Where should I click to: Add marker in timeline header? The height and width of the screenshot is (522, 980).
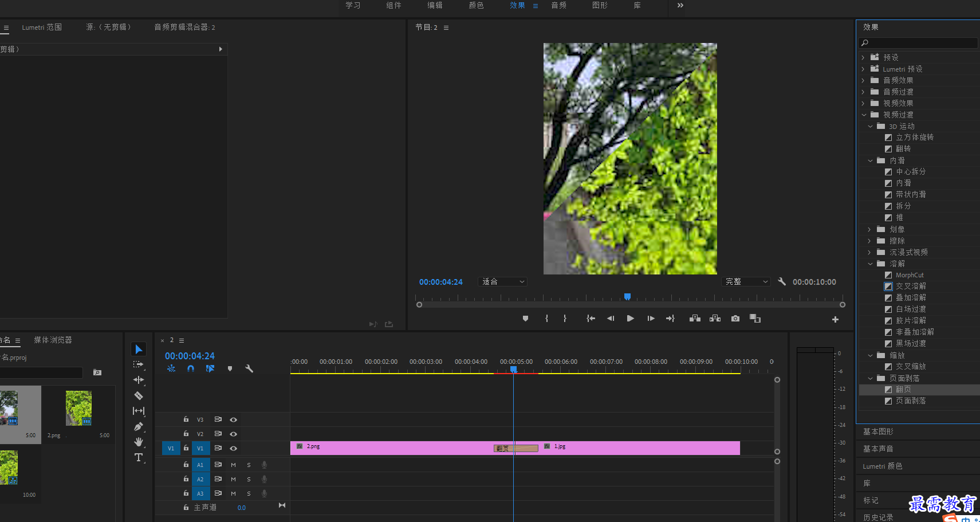coord(230,368)
